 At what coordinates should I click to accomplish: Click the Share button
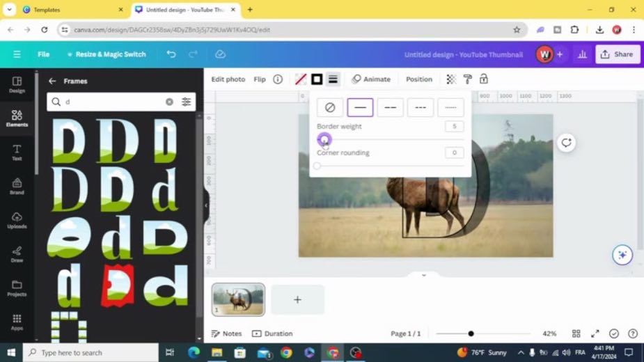click(618, 54)
